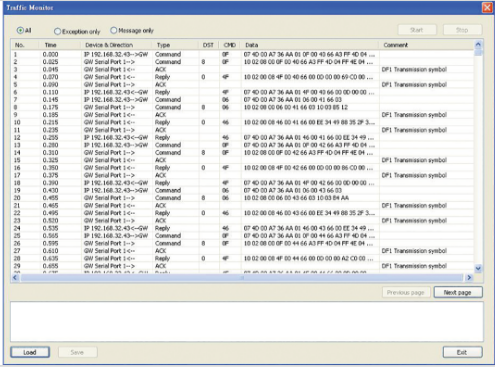Select row 29 at time 0.655
The height and width of the screenshot is (367, 495).
click(243, 266)
